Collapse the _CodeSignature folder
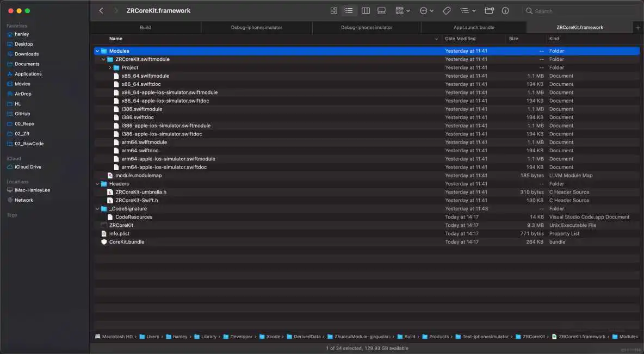Viewport: 644px width, 354px height. tap(97, 209)
